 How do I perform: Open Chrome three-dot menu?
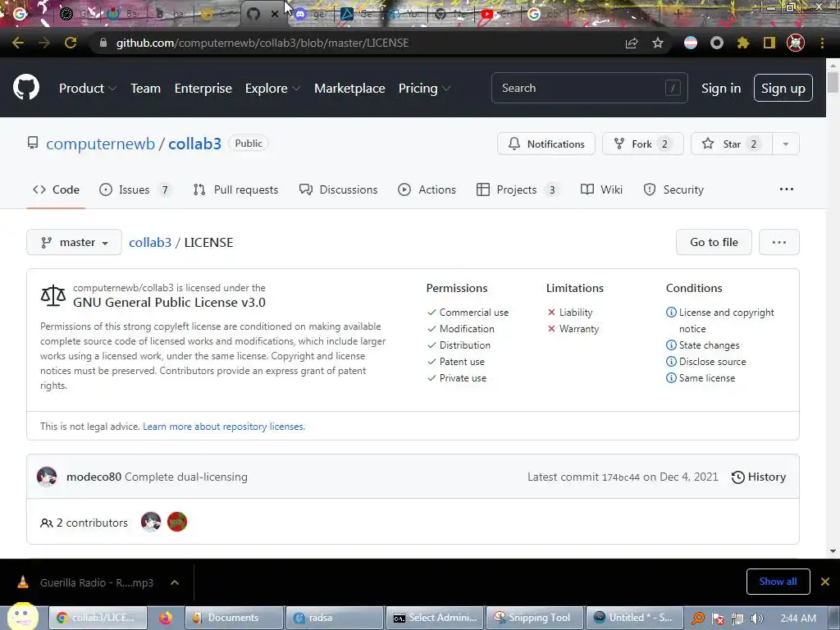[822, 43]
